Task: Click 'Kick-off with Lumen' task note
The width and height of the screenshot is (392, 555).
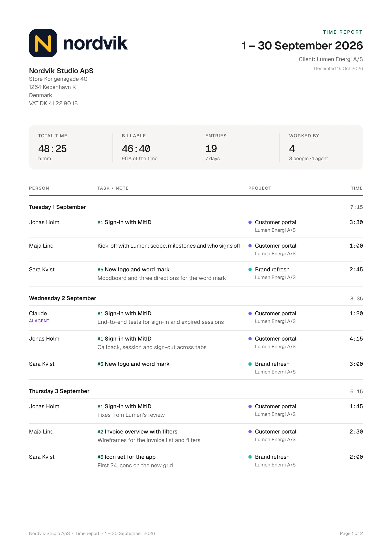Action: [169, 246]
